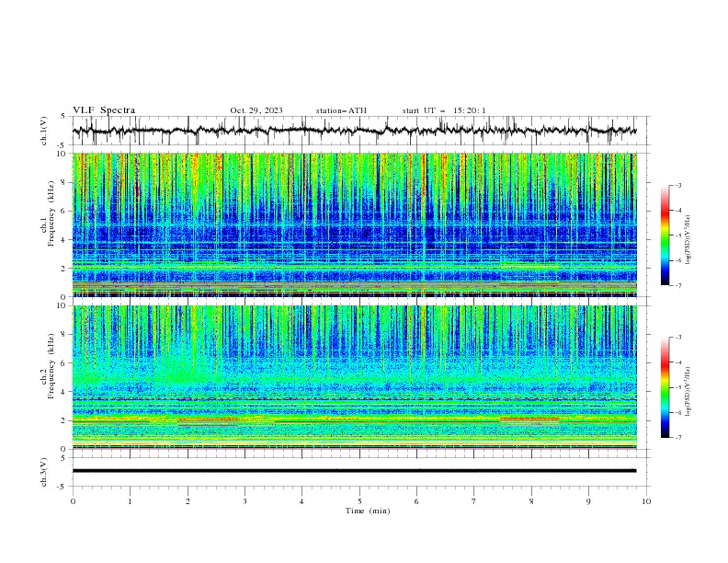Select the "log(PSD)(V²/Hz)" label beside ch.2 colorbar
The image size is (728, 563).
[688, 392]
